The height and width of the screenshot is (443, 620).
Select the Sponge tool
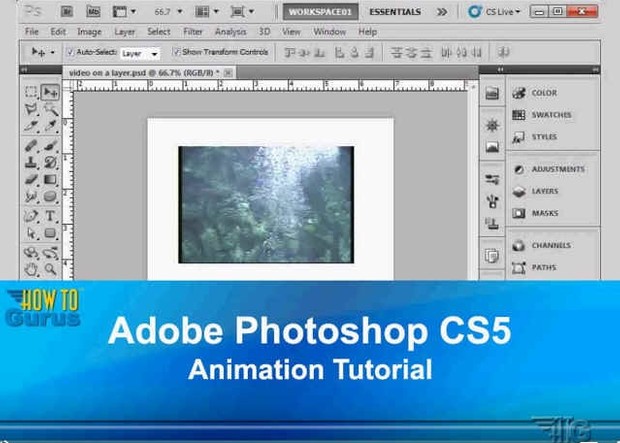click(50, 196)
